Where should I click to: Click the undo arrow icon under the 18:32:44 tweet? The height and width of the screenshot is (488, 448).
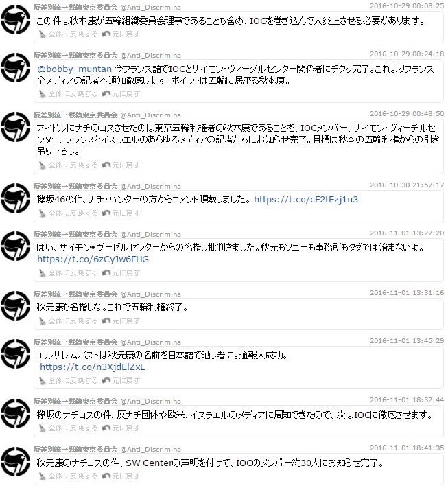coord(106,428)
